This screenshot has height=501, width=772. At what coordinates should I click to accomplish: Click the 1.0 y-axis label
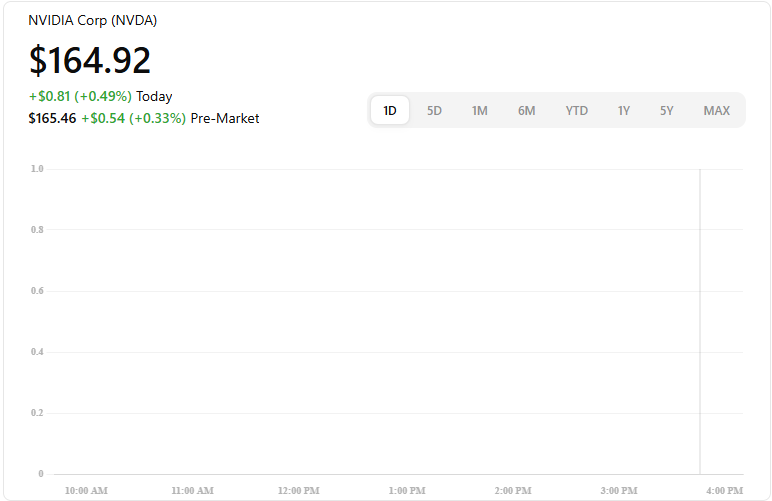click(x=37, y=169)
